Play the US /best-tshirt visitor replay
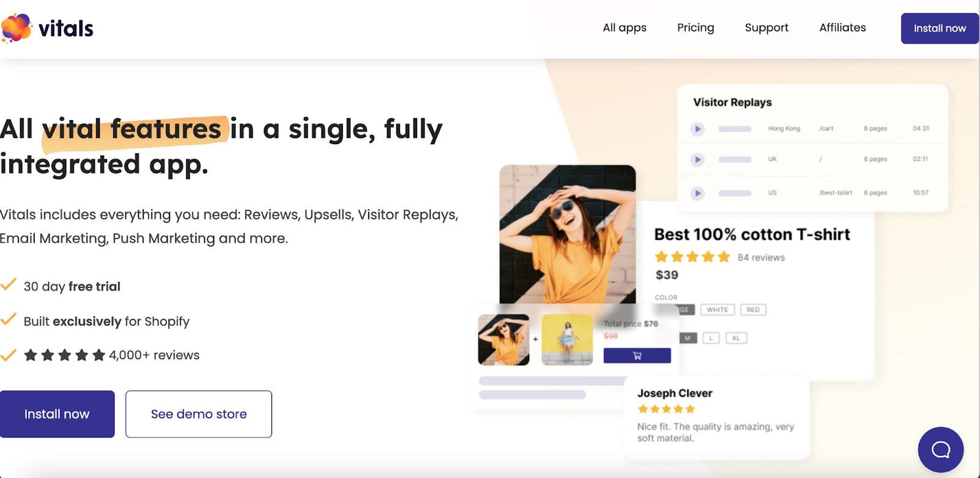Screen dimensions: 980x478 click(x=697, y=194)
